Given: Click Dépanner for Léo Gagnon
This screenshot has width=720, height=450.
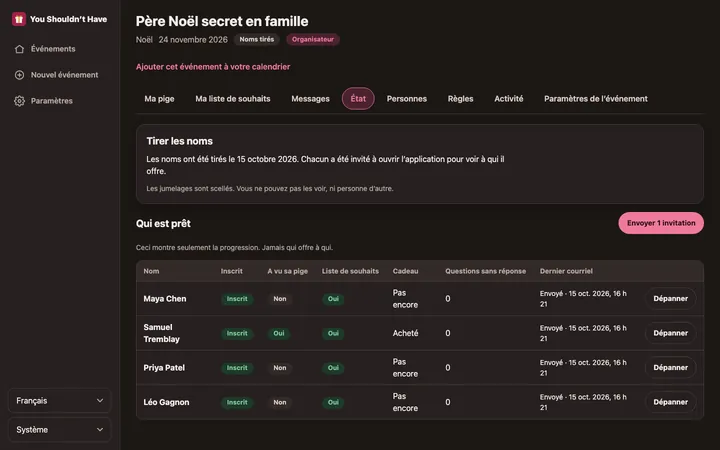Looking at the screenshot, I should (670, 402).
